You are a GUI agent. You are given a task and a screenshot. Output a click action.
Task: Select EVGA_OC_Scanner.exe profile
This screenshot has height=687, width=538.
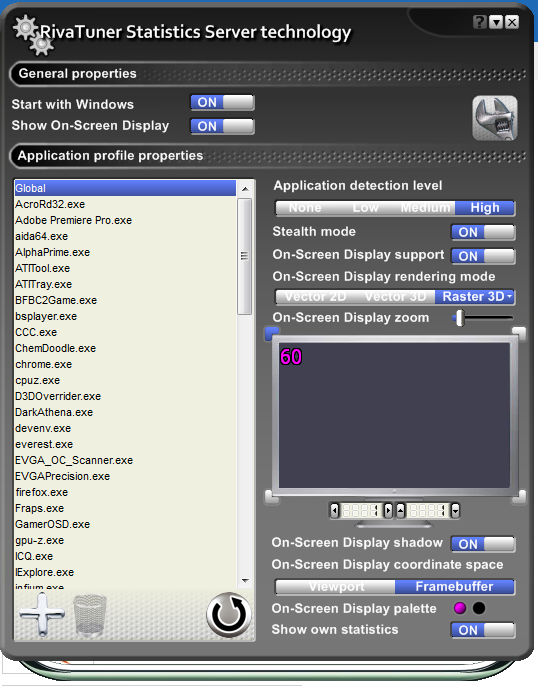[125, 460]
